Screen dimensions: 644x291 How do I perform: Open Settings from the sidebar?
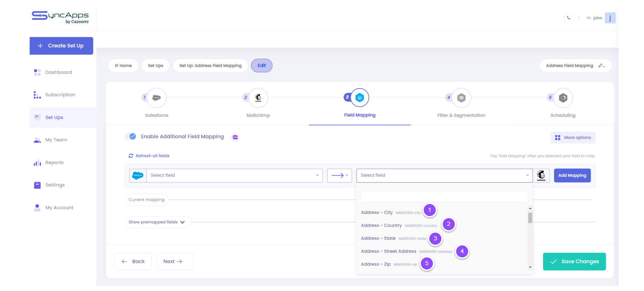coord(55,185)
